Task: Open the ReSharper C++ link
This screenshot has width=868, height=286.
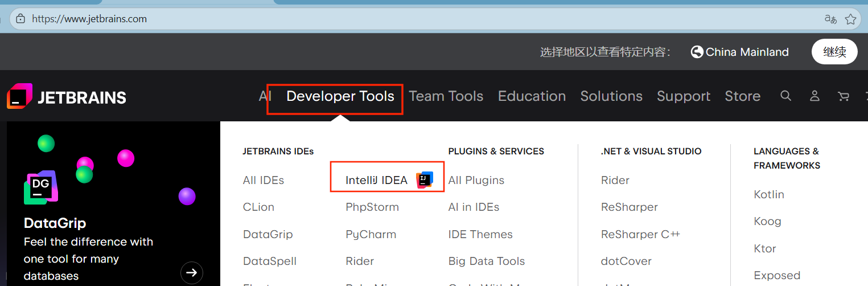Action: click(640, 234)
